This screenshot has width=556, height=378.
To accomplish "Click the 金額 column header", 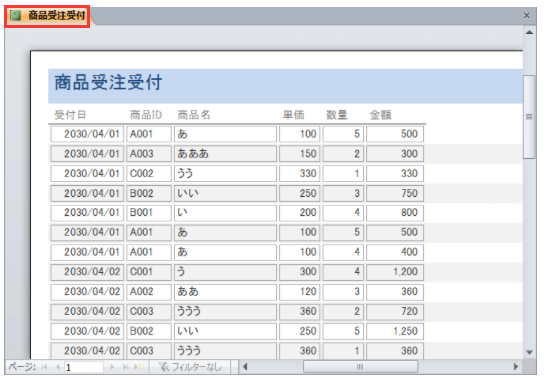I will (x=380, y=115).
